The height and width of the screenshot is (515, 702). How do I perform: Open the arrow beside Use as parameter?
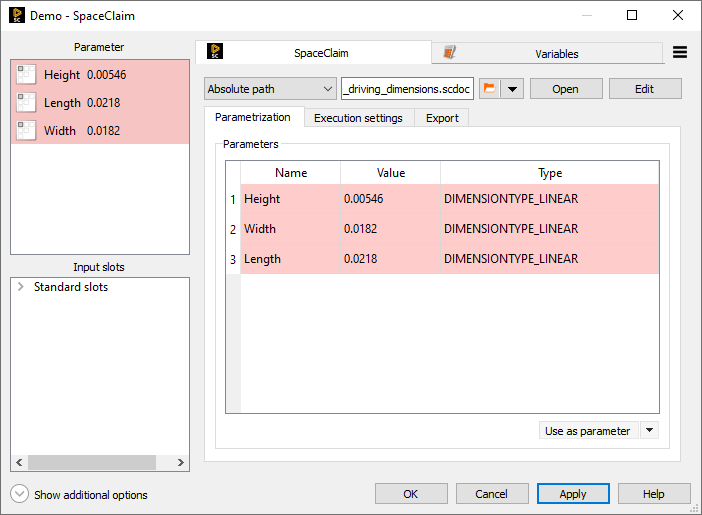coord(649,430)
